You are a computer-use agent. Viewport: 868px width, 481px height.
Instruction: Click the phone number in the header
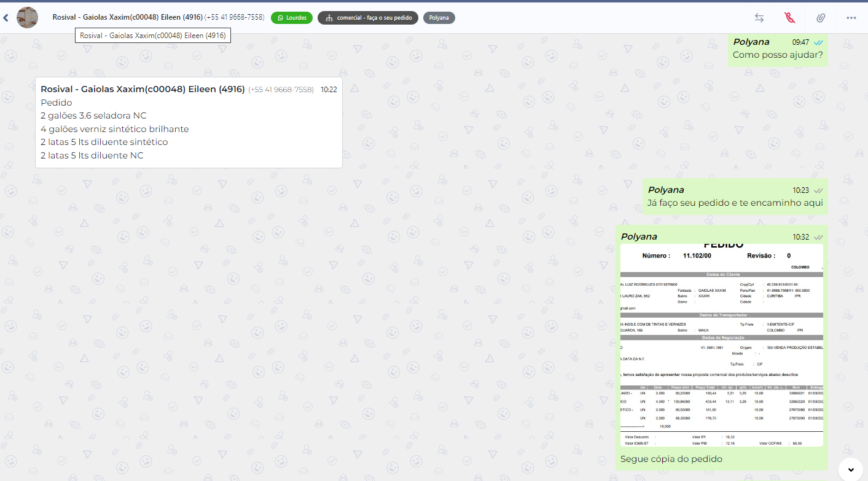tap(235, 18)
